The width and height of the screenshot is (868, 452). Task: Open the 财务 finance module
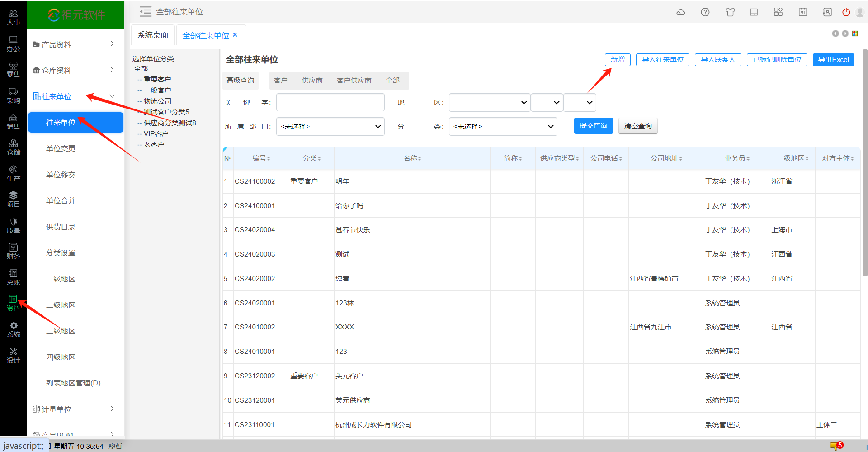(x=14, y=252)
